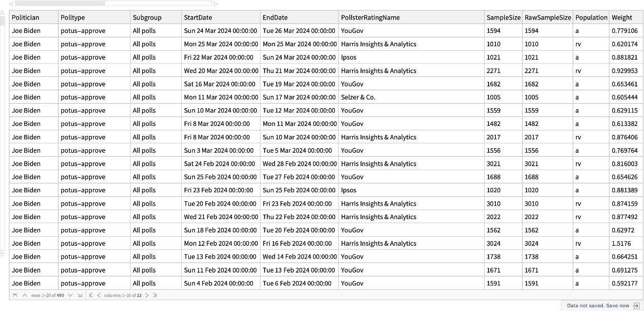The image size is (644, 311).
Task: Jump to the first columns
Action: click(91, 295)
